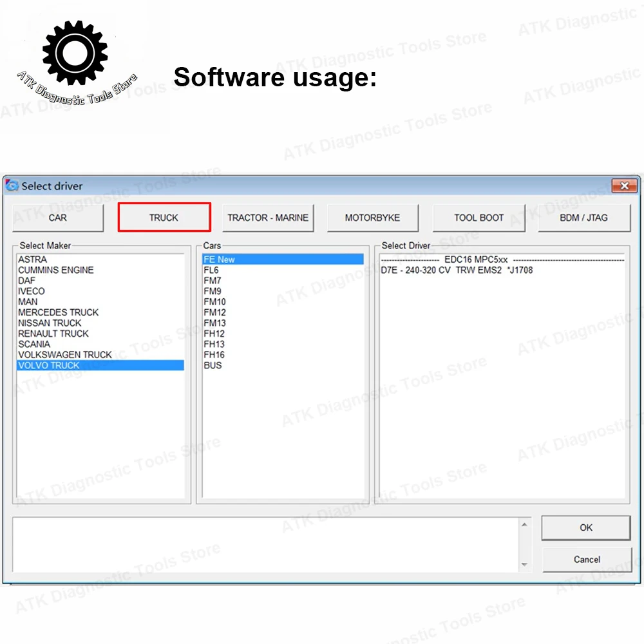Select FE New in Cars list
Viewport: 644px width, 644px height.
pyautogui.click(x=283, y=260)
